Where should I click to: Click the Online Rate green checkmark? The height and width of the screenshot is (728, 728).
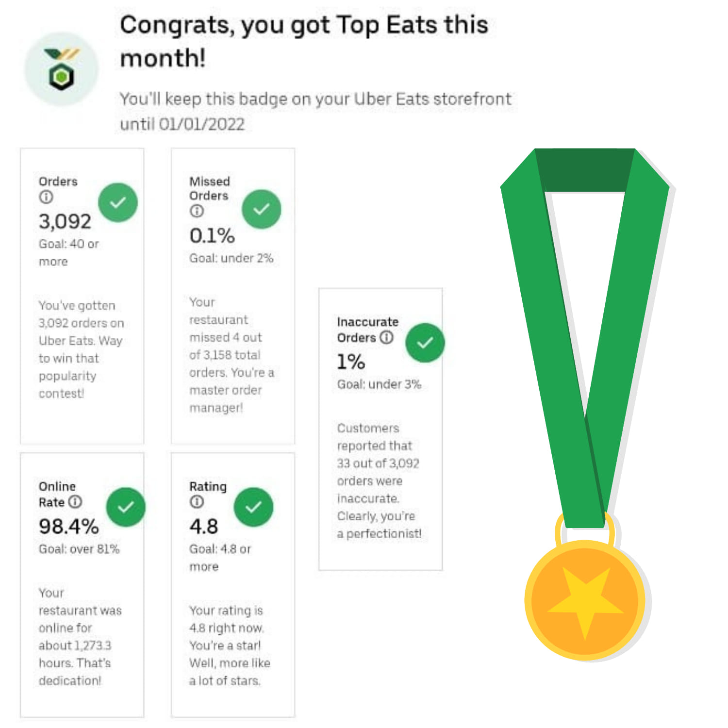[126, 507]
